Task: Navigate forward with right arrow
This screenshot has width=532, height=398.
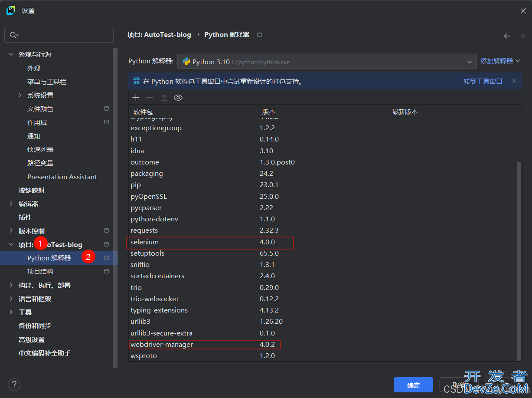Action: pos(521,36)
